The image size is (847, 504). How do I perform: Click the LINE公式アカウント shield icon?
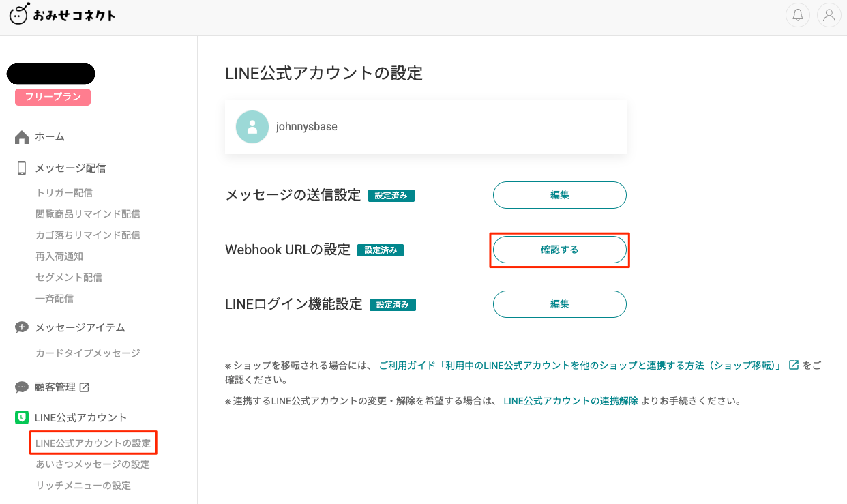pos(22,417)
